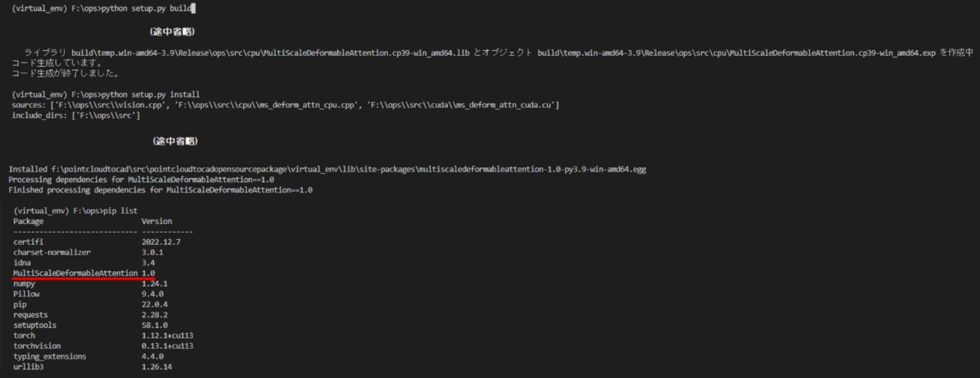The width and height of the screenshot is (980, 378).
Task: Click the certifi package entry
Action: tap(28, 242)
